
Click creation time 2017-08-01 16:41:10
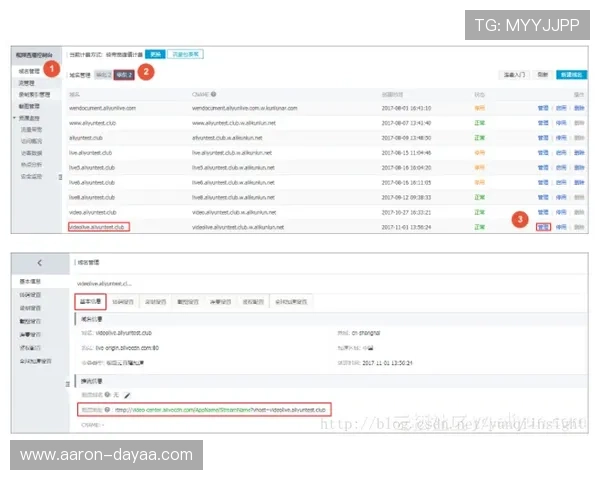click(x=406, y=108)
